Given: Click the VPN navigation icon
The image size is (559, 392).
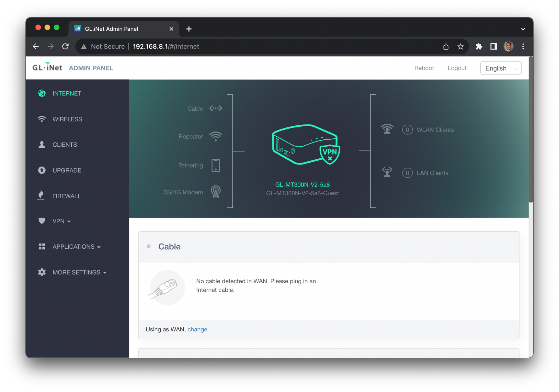Looking at the screenshot, I should [42, 221].
